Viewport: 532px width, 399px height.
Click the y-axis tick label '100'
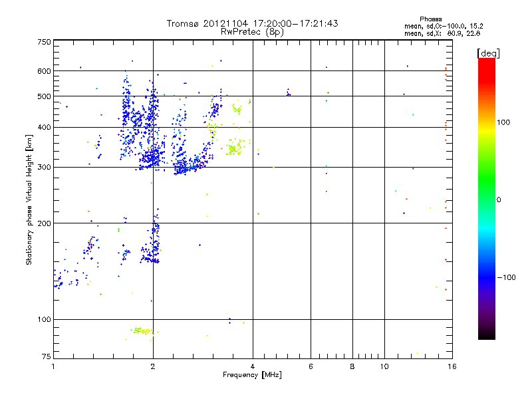coord(44,320)
